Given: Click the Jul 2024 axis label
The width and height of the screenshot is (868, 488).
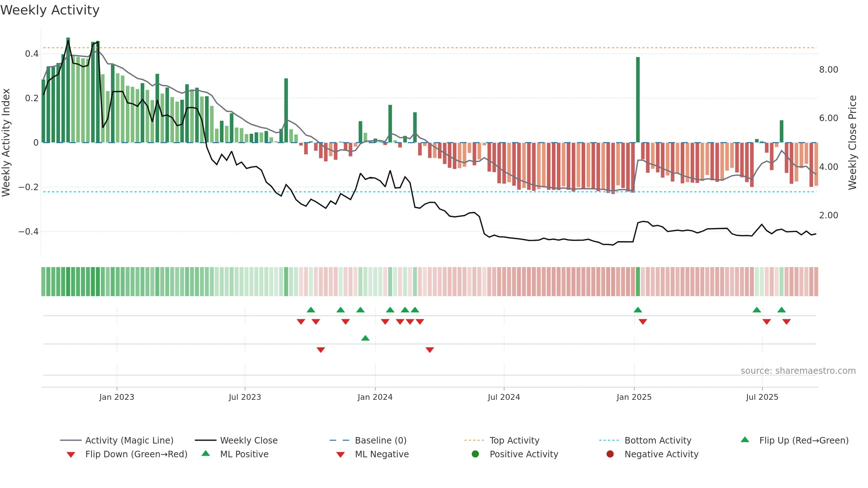Looking at the screenshot, I should pyautogui.click(x=504, y=397).
